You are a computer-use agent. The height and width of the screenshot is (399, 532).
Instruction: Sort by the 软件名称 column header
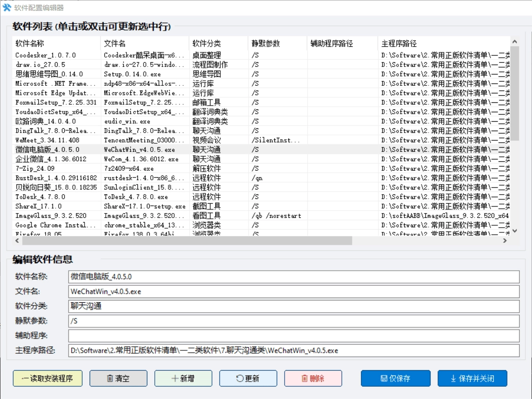tap(56, 43)
